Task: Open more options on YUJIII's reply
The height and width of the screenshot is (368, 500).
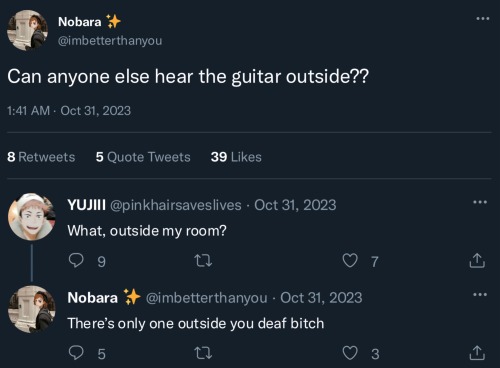Action: (480, 202)
